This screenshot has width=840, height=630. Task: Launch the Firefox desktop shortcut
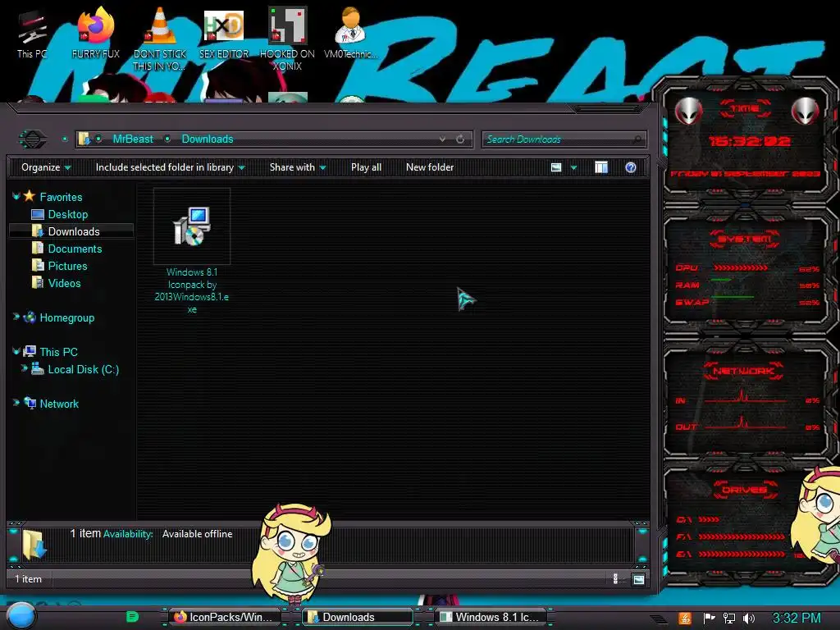tap(95, 33)
